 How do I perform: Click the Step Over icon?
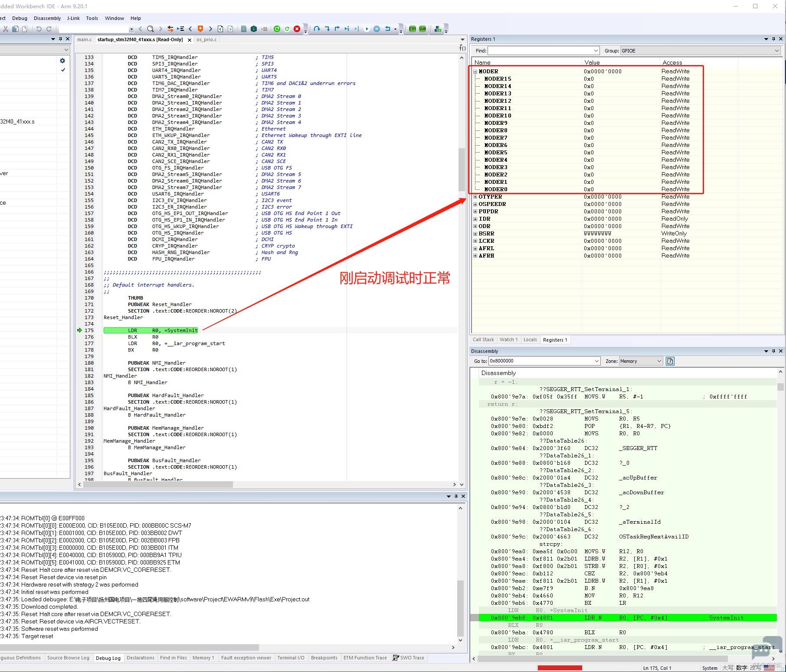(x=317, y=29)
